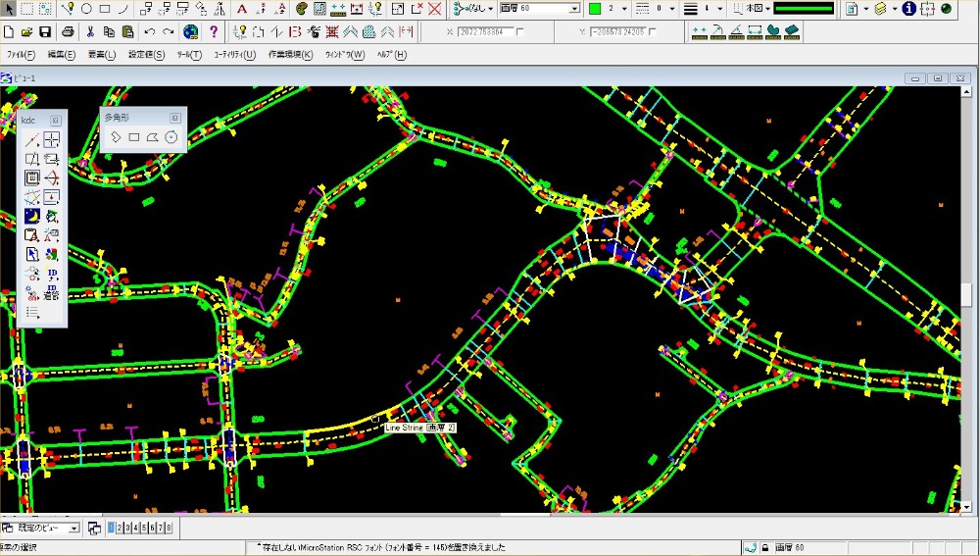Click the Print icon

68,31
